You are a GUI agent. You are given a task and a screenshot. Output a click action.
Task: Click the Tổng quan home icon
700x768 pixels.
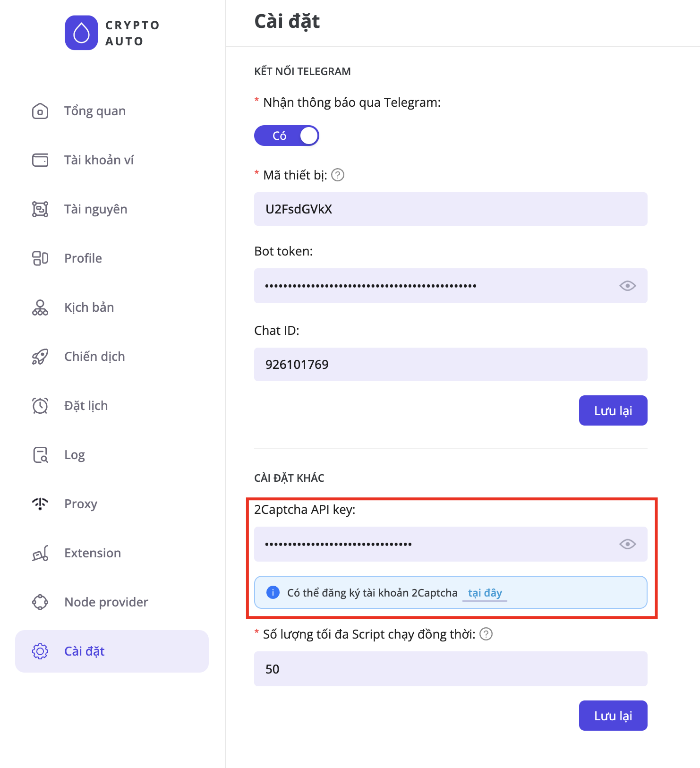coord(40,111)
